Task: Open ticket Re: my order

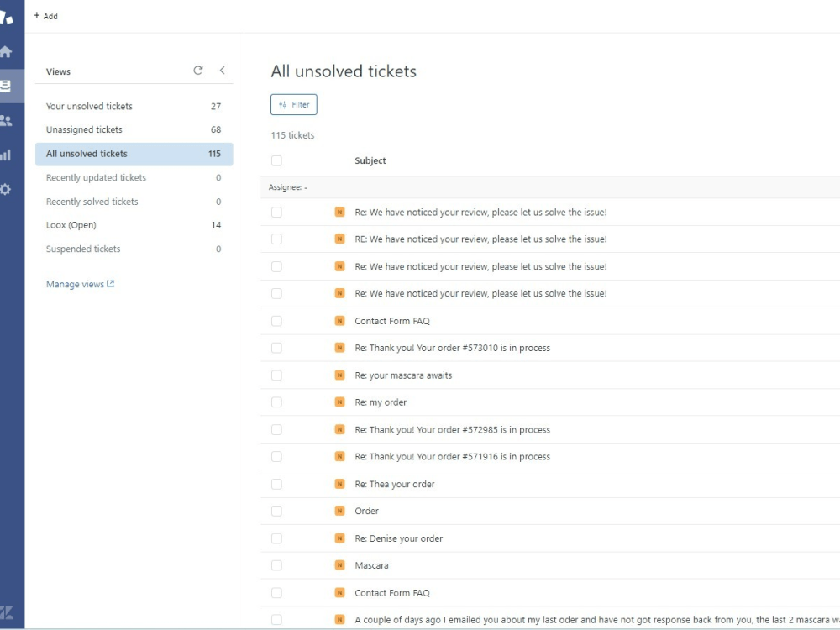Action: (381, 402)
